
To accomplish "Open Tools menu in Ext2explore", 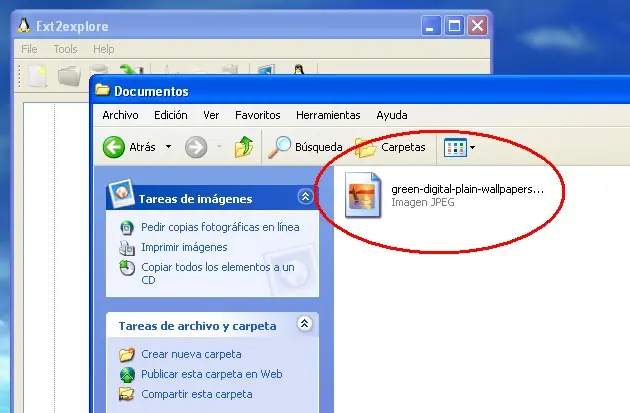I will tap(65, 49).
